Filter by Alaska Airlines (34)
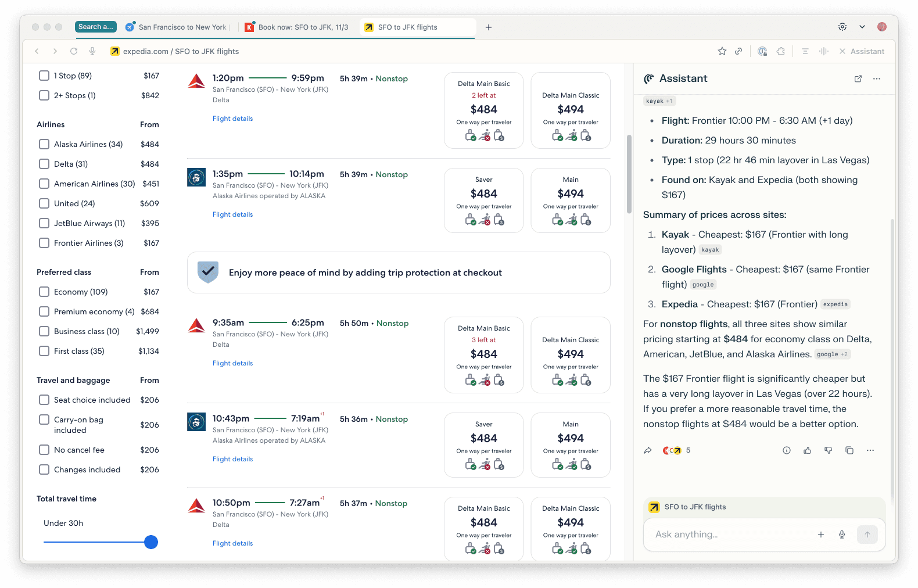Screen dimensions: 918x588 click(x=44, y=144)
